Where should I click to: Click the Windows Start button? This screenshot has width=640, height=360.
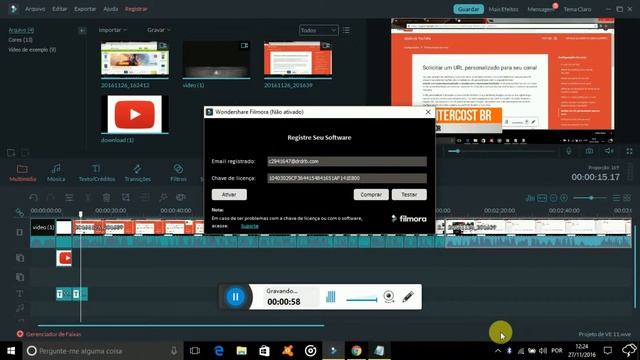pos(11,351)
